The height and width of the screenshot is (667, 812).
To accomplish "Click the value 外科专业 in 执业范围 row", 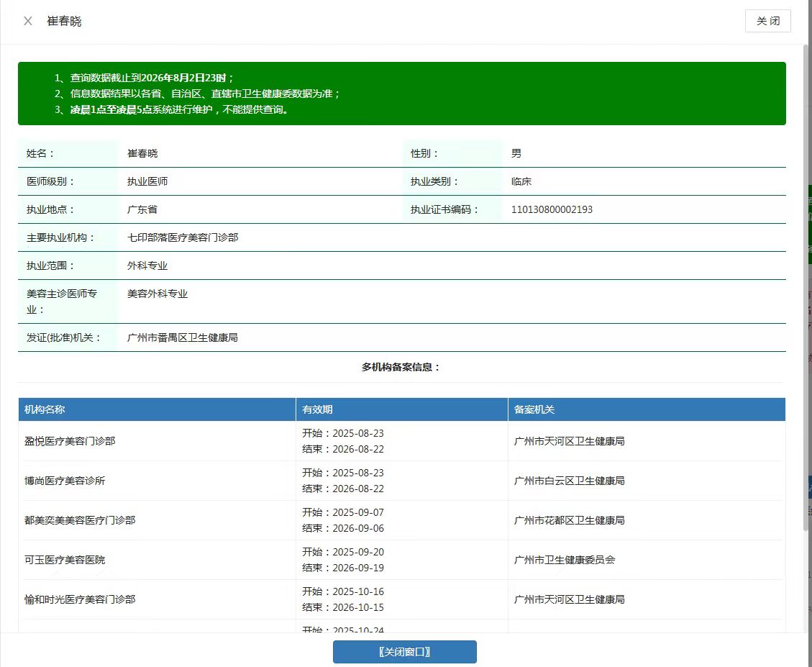I will tap(147, 266).
